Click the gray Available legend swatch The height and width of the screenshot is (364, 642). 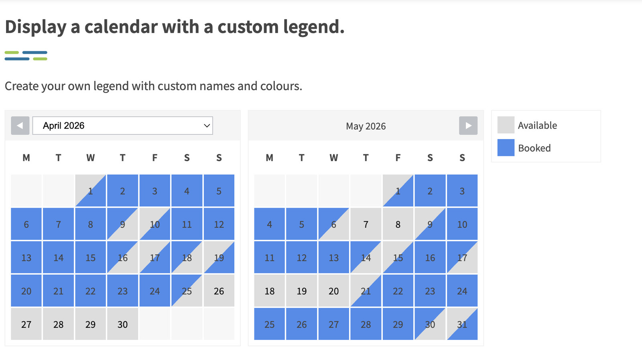tap(505, 125)
